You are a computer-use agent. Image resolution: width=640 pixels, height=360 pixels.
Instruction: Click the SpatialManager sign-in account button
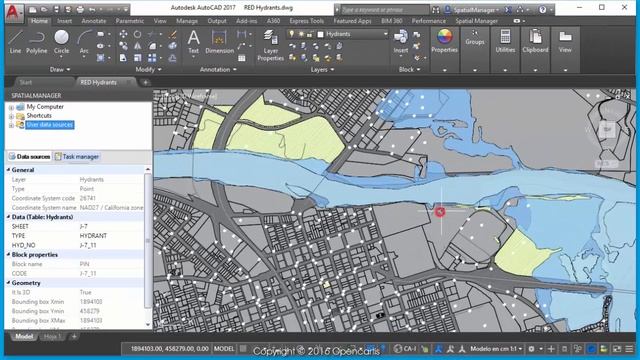click(x=473, y=9)
